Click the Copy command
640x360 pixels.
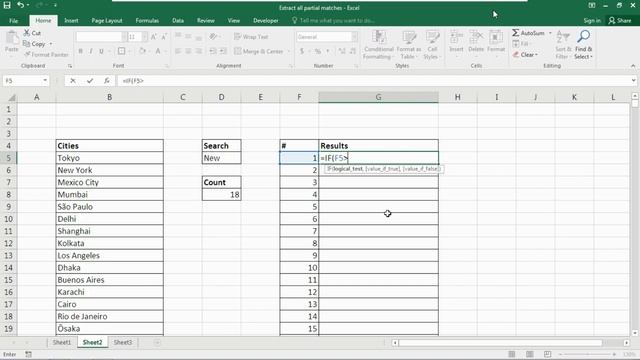(x=35, y=44)
